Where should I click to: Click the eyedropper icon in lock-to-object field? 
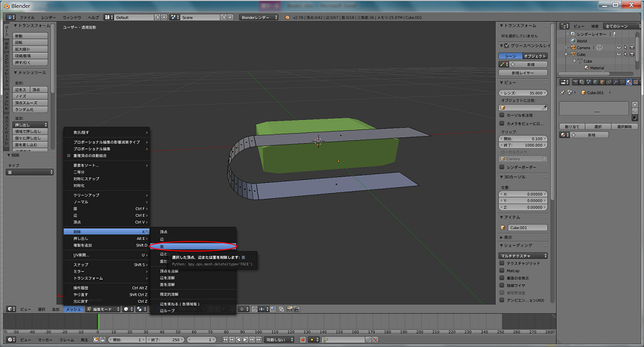pyautogui.click(x=546, y=108)
